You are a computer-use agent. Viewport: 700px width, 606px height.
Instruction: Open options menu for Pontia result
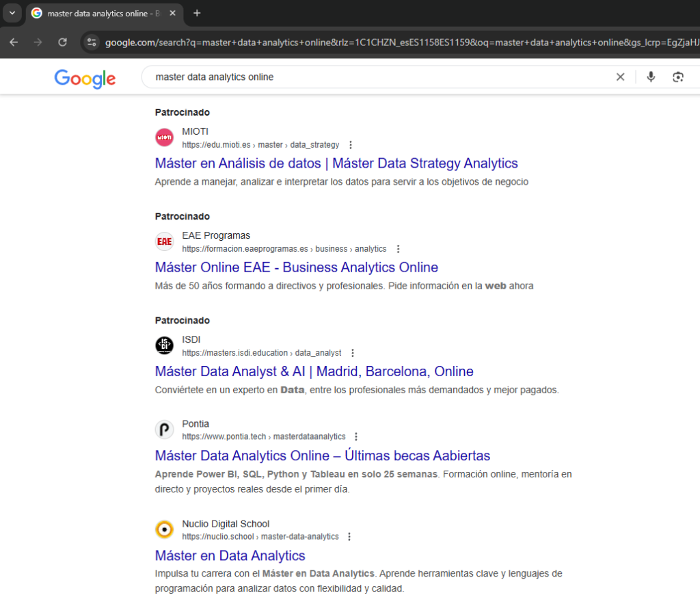pos(355,436)
